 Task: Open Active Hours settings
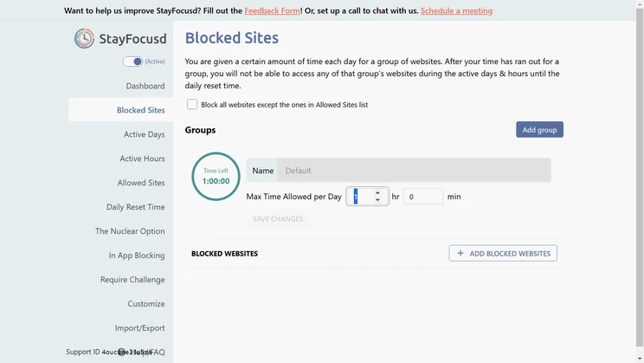coord(142,159)
